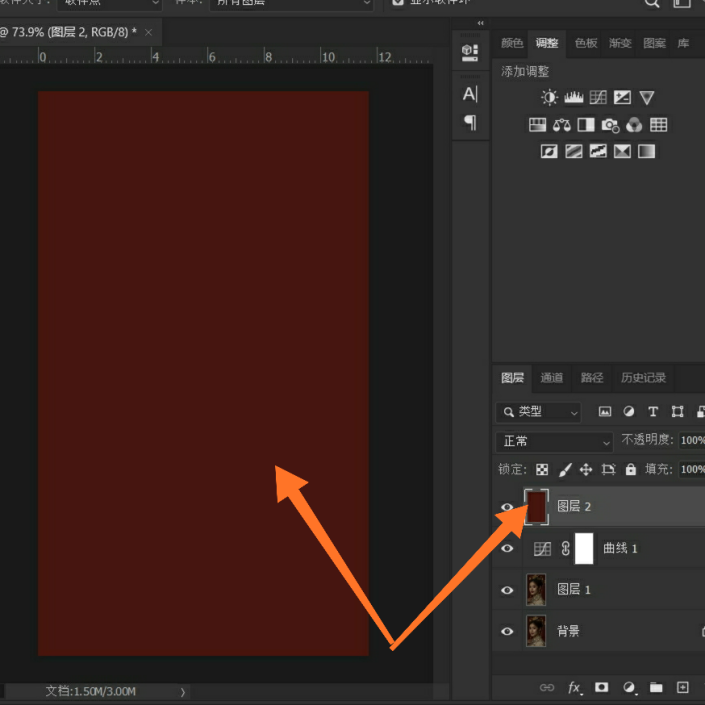Image resolution: width=705 pixels, height=705 pixels.
Task: Switch to the 色板 tab
Action: [586, 43]
